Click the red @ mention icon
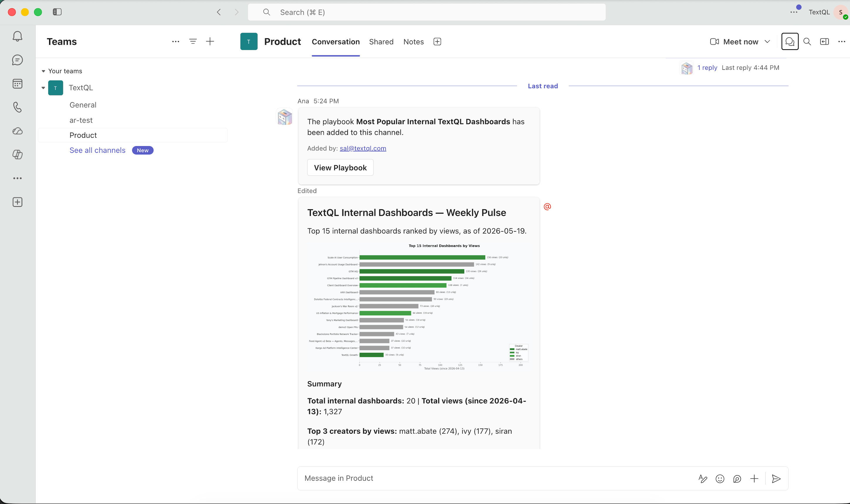Image resolution: width=850 pixels, height=504 pixels. tap(547, 207)
